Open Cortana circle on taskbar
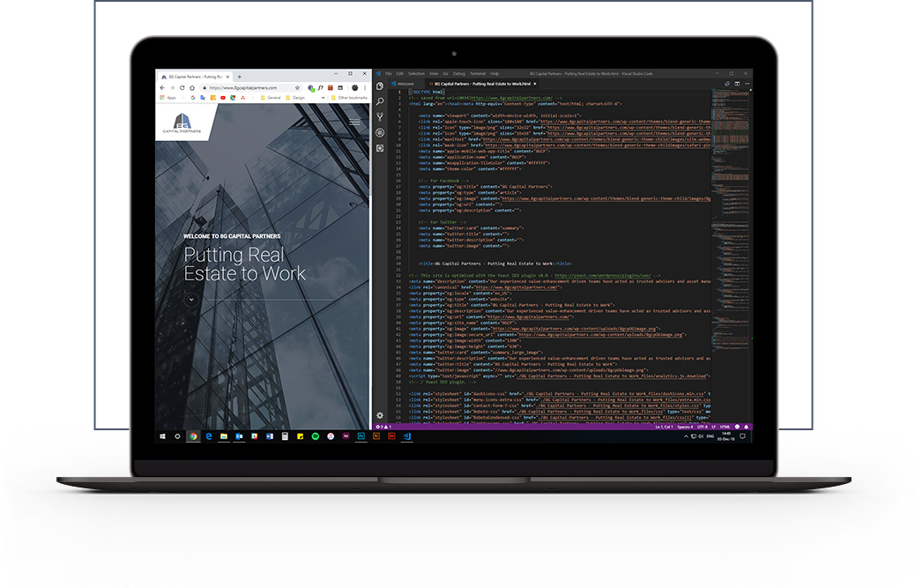 coord(177,436)
